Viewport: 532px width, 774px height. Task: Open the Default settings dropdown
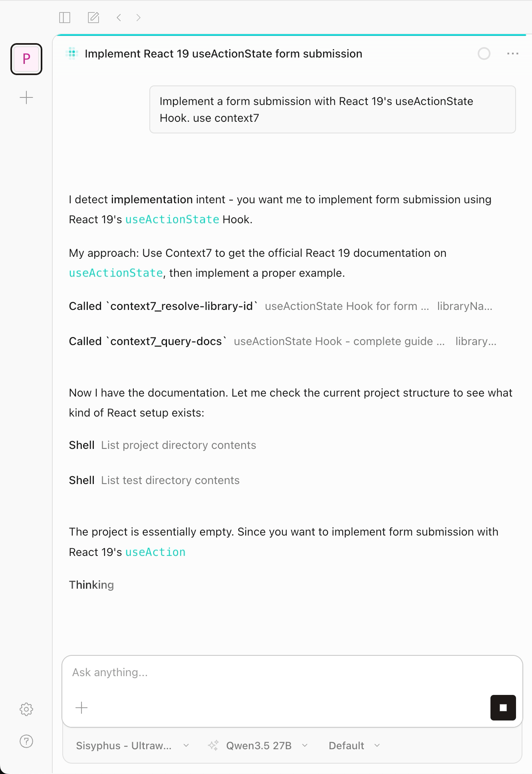tap(353, 745)
